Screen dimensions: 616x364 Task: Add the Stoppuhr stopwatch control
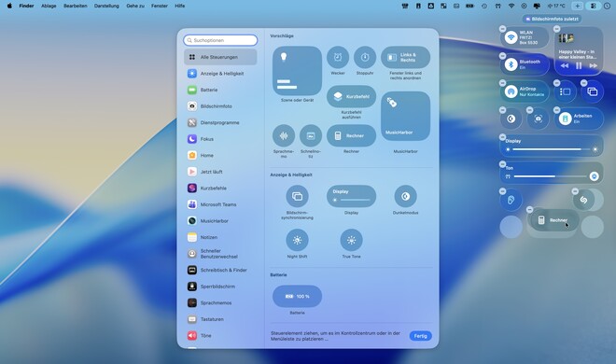click(365, 57)
